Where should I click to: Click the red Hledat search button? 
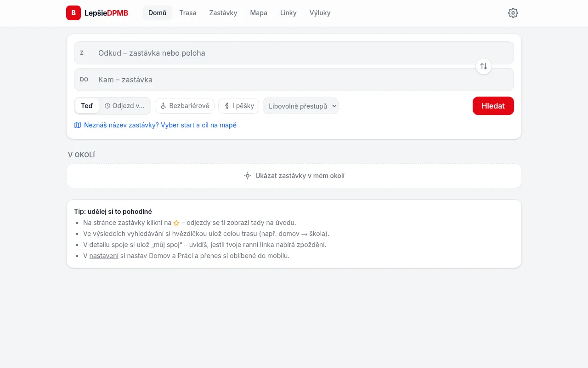pyautogui.click(x=493, y=106)
